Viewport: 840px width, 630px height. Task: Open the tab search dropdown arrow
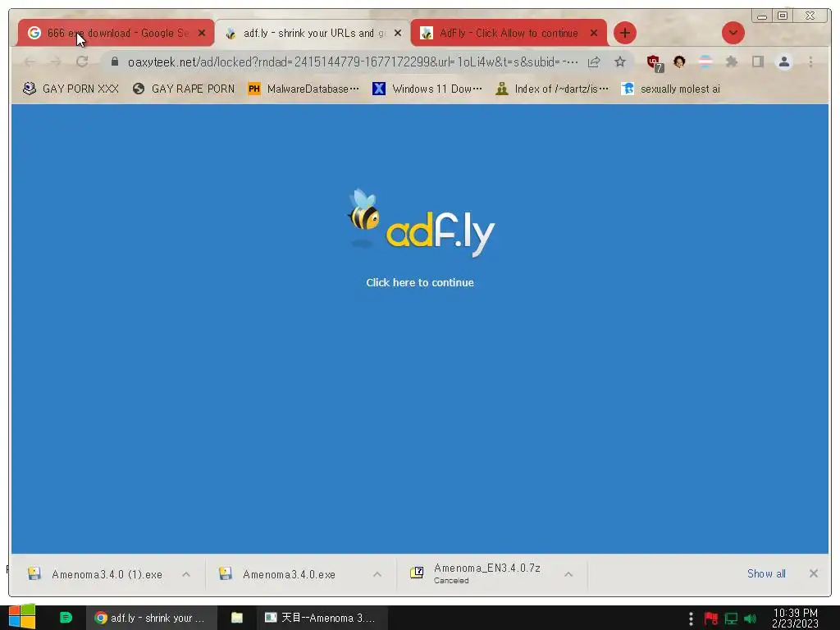click(x=733, y=33)
